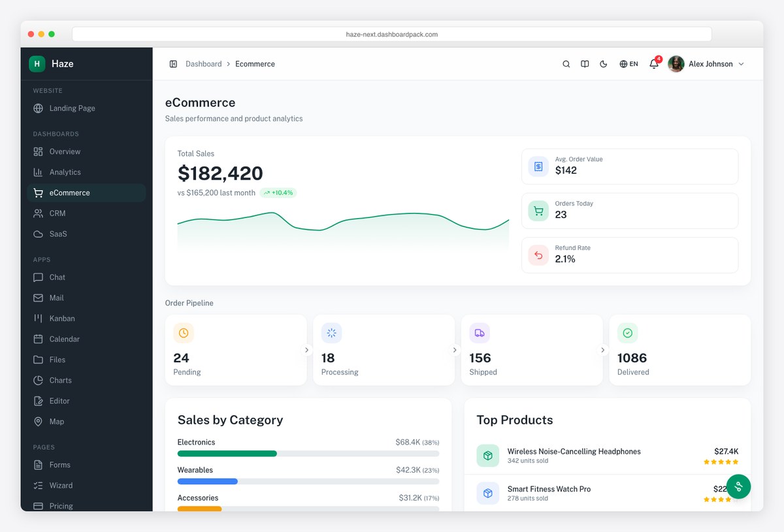Go to Landing Page in sidebar
The height and width of the screenshot is (532, 784).
click(x=86, y=108)
